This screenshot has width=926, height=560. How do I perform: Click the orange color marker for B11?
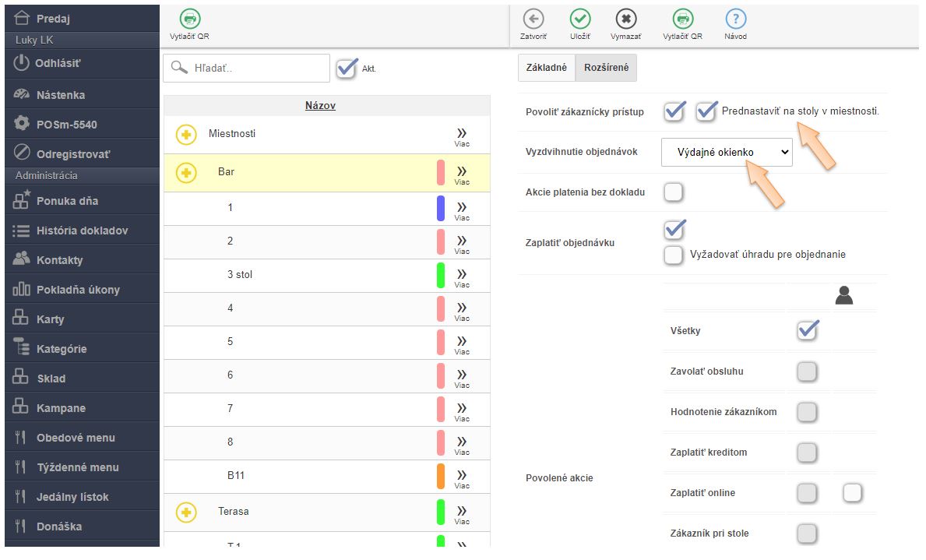pos(440,476)
